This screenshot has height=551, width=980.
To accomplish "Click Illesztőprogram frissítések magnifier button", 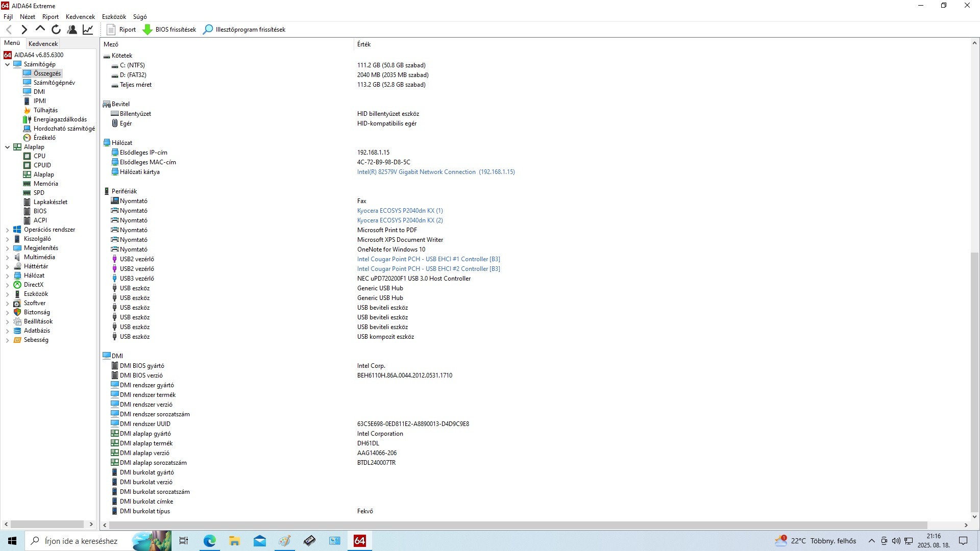I will [x=208, y=30].
